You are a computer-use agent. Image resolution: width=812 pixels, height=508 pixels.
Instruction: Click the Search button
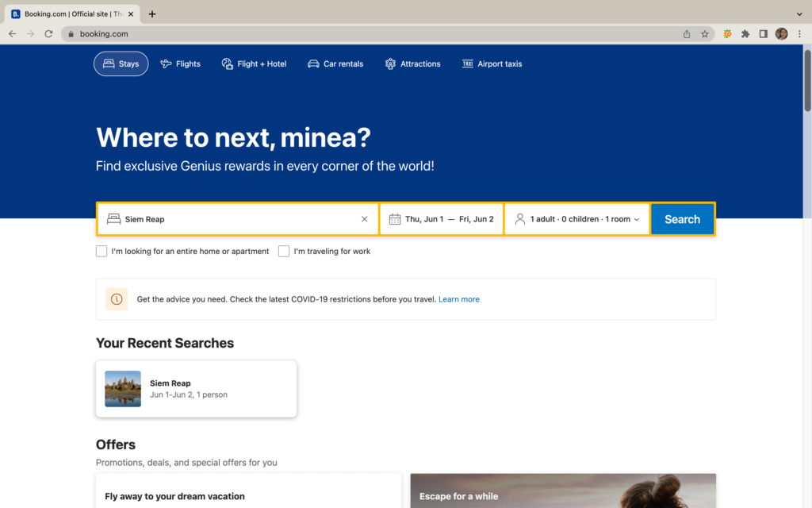tap(682, 218)
